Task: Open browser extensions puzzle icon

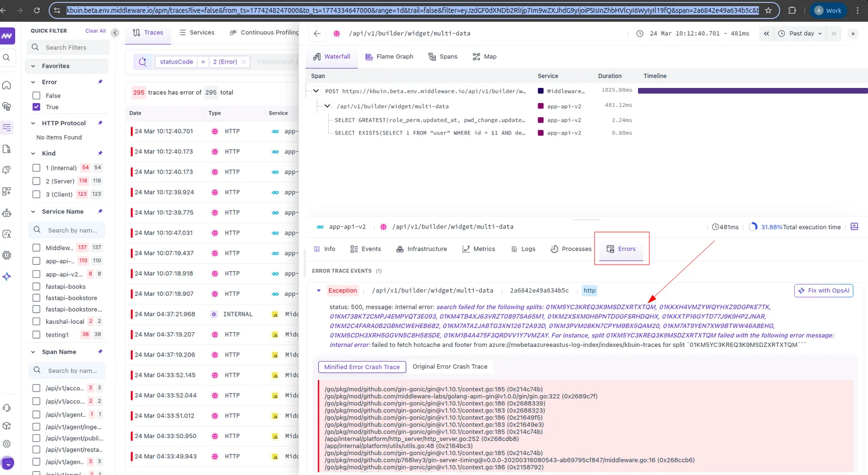Action: click(x=792, y=10)
